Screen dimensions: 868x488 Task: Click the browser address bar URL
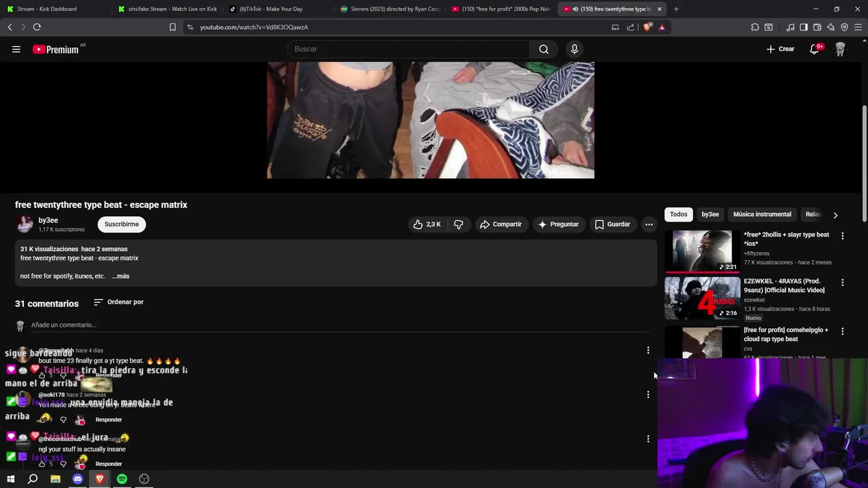click(254, 27)
